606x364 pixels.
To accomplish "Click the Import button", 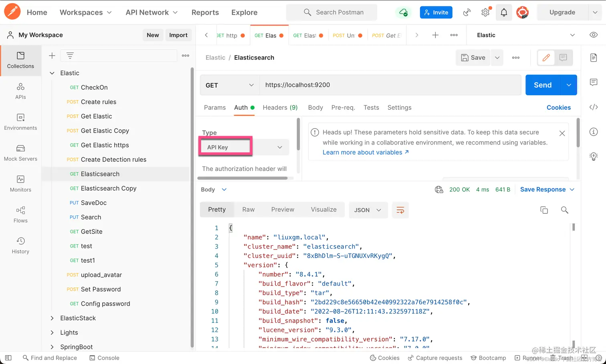I will click(x=178, y=35).
